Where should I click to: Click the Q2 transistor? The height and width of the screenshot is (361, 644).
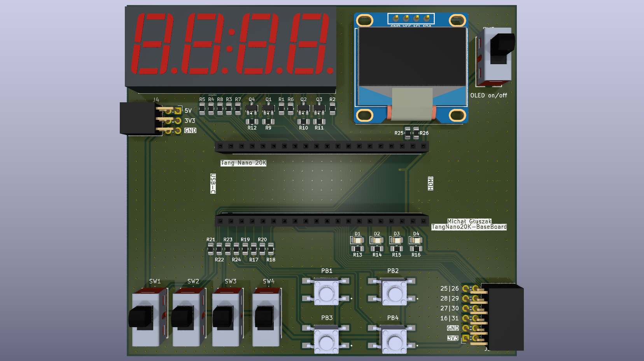(x=303, y=109)
